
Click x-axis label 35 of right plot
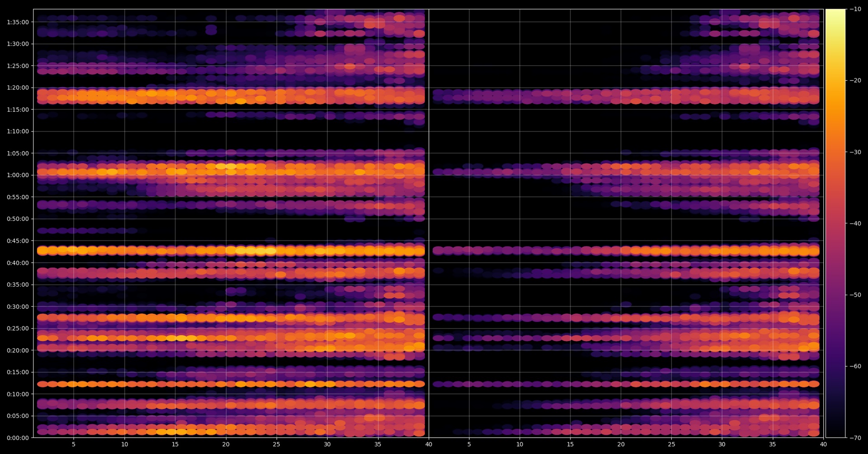(x=773, y=445)
